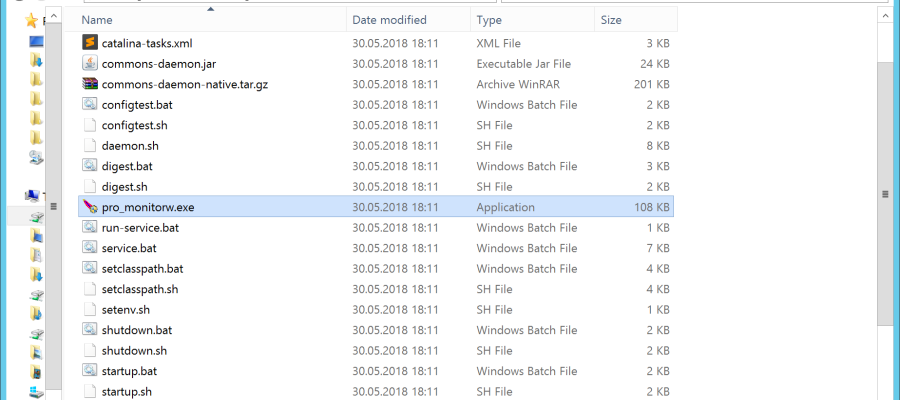Click the batch icon beside service.bat
Screen dimensions: 900x400
[90, 248]
